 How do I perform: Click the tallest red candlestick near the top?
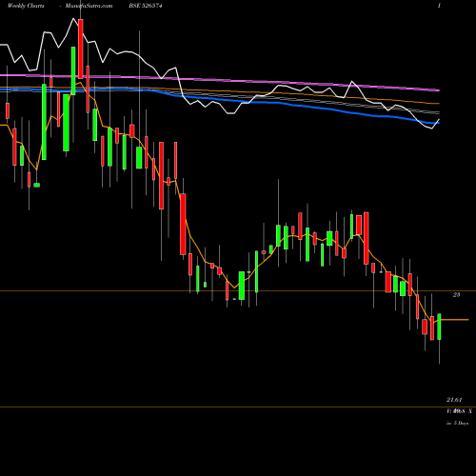(81, 49)
